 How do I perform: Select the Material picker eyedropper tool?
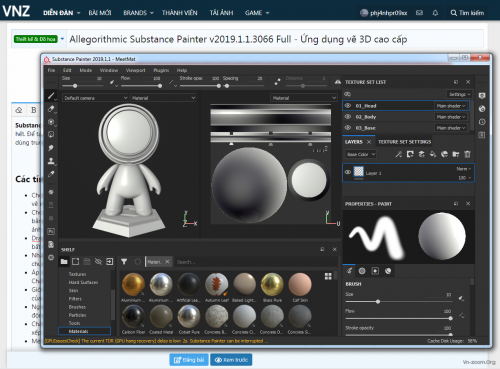click(x=51, y=174)
